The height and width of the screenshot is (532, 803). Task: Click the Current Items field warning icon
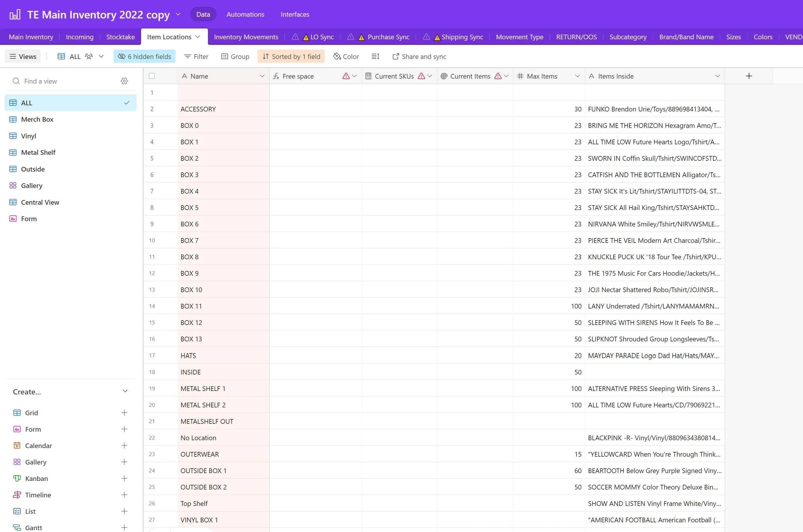[498, 76]
